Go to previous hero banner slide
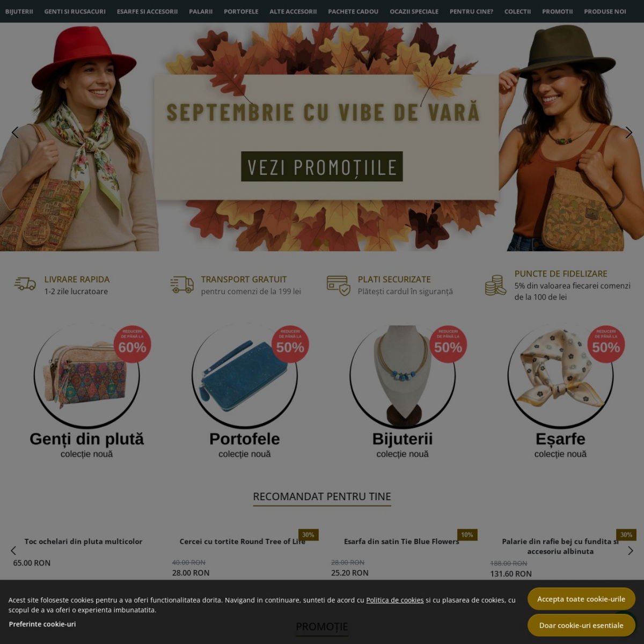The width and height of the screenshot is (644, 644). (15, 133)
